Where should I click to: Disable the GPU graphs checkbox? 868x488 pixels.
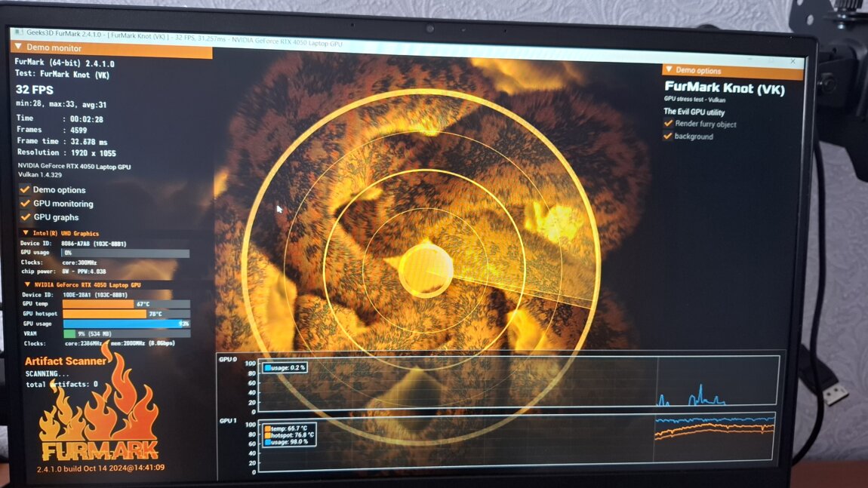(x=25, y=217)
